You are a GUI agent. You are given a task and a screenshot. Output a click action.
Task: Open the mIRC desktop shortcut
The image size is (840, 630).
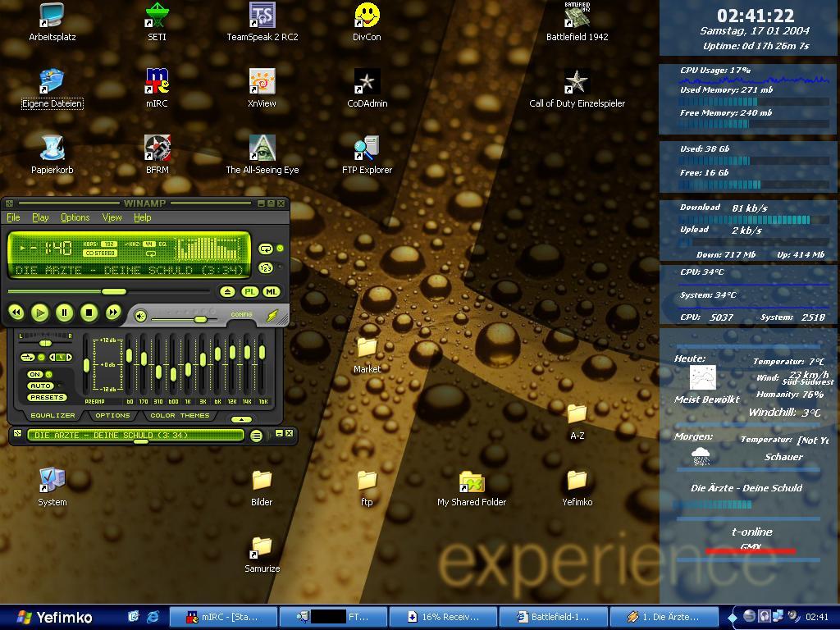[x=157, y=89]
